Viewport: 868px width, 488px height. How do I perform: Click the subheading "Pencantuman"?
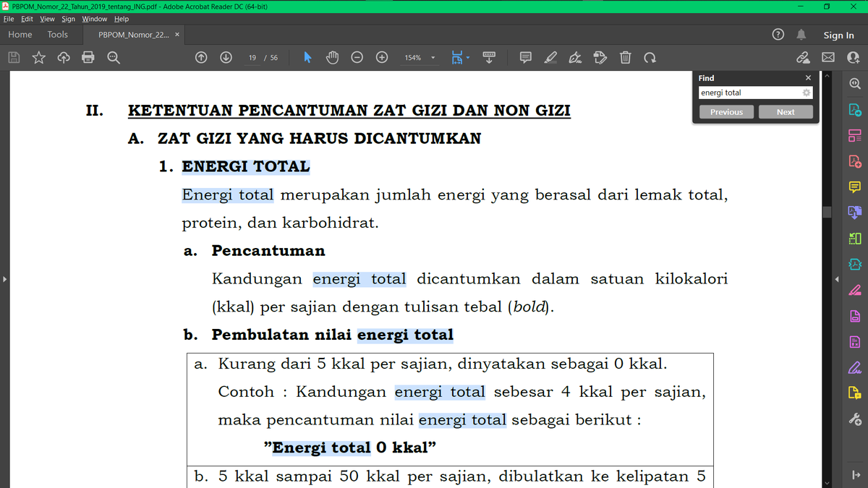click(268, 251)
